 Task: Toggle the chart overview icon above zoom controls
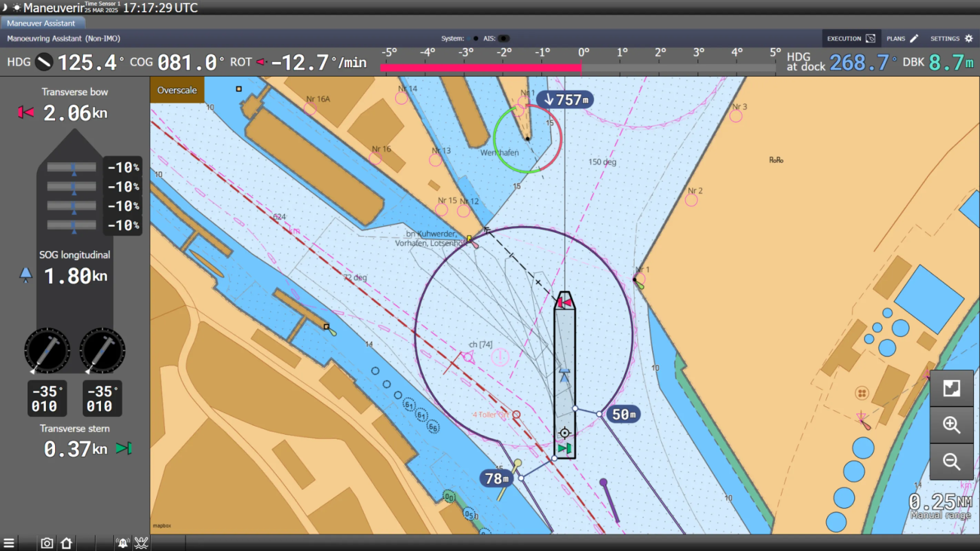[x=952, y=388]
